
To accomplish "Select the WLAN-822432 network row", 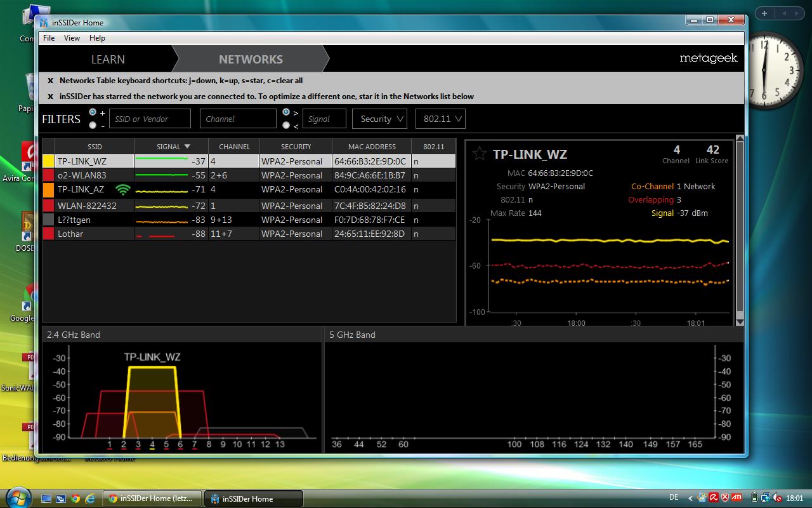I will pos(249,206).
